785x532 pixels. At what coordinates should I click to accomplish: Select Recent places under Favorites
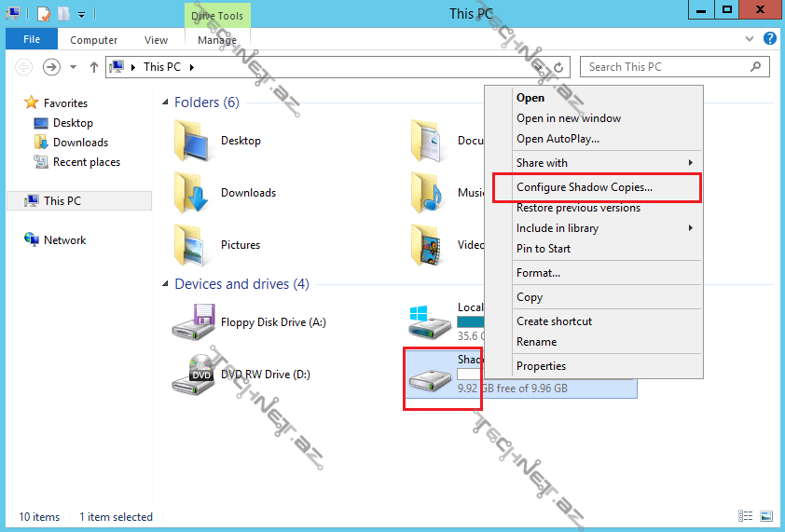(86, 162)
